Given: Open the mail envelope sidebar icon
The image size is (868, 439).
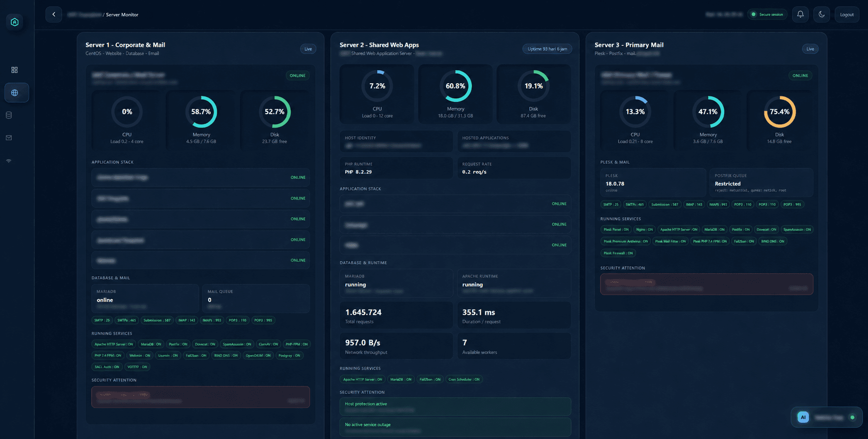Looking at the screenshot, I should (9, 138).
